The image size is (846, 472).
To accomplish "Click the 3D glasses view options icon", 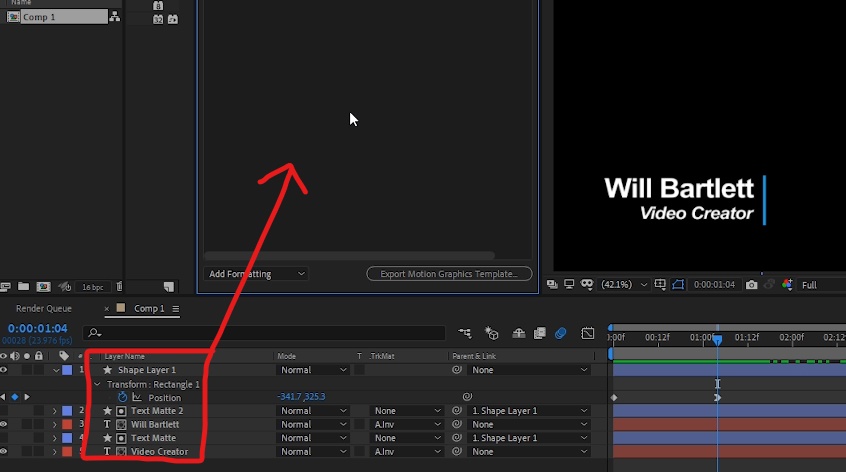I will pyautogui.click(x=586, y=284).
